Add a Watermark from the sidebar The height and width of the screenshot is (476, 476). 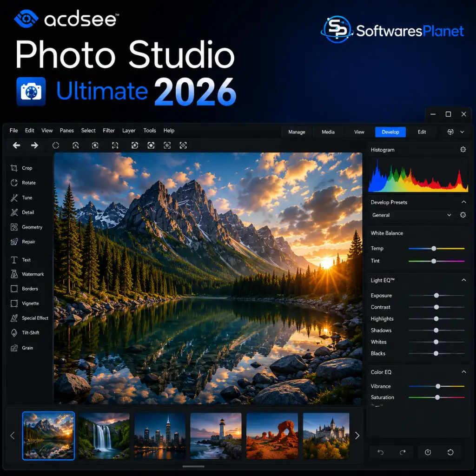(27, 274)
